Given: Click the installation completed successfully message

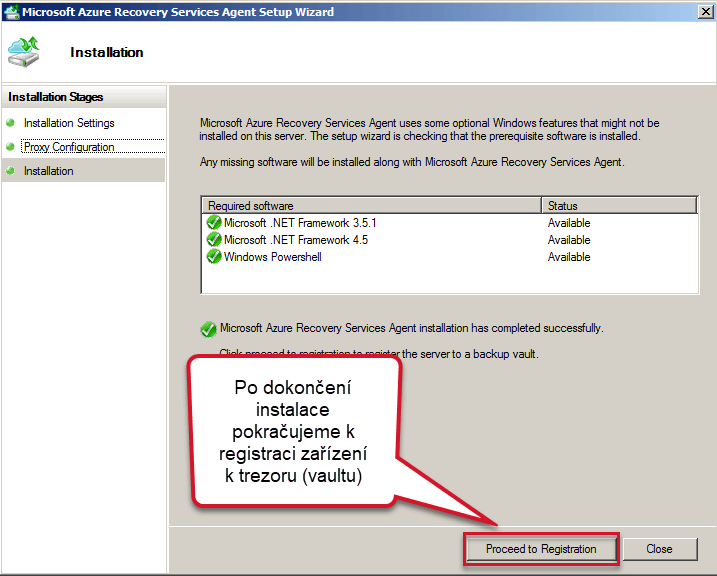Looking at the screenshot, I should [412, 328].
